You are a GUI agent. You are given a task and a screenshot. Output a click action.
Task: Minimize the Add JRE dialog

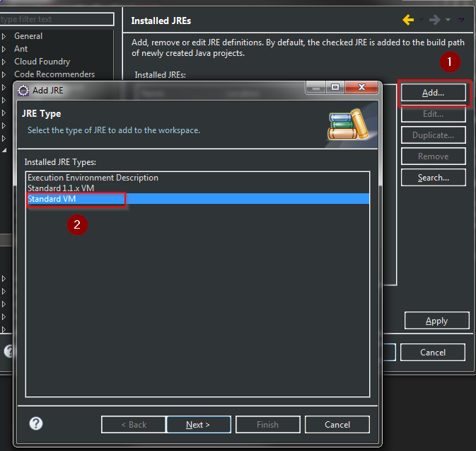(316, 88)
